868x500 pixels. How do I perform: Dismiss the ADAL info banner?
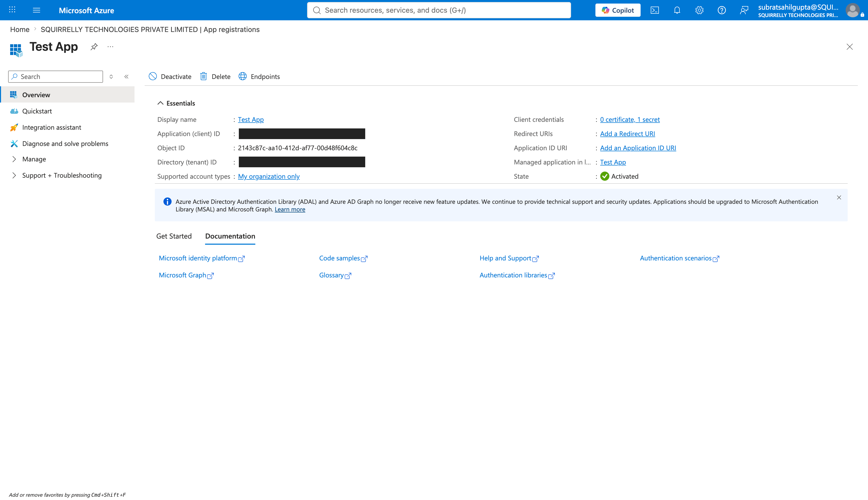coord(839,197)
